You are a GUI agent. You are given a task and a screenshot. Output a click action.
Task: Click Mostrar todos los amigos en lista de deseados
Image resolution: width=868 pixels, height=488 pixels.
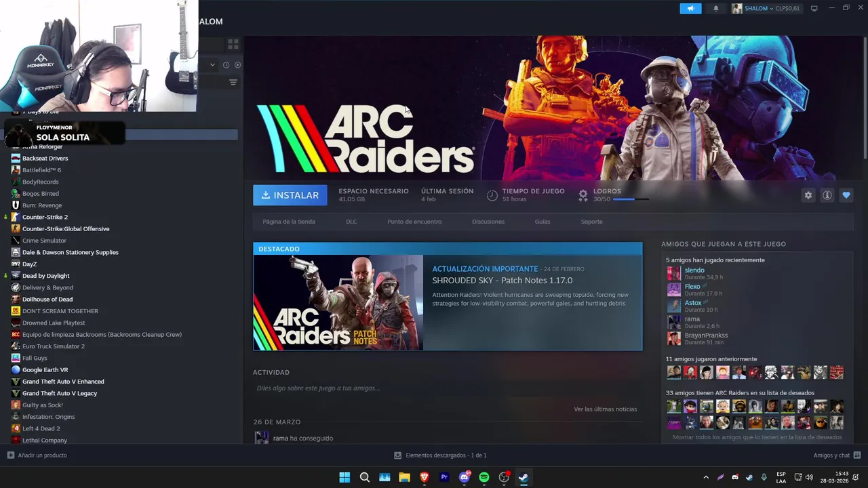click(757, 438)
